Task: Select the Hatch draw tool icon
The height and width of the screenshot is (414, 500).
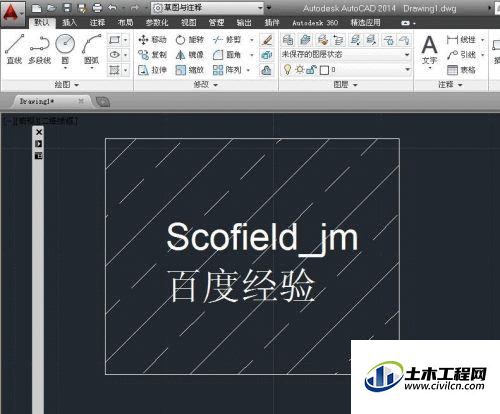Action: 114,70
